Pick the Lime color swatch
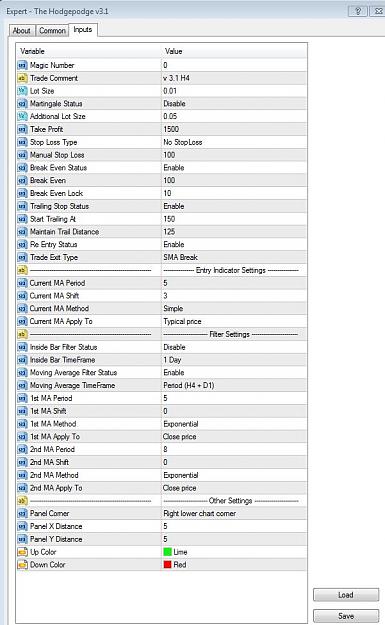This screenshot has width=385, height=625. point(167,552)
